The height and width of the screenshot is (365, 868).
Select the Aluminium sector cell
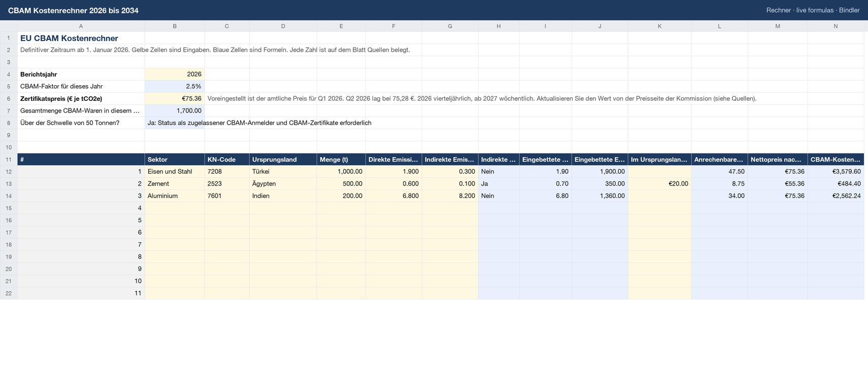[175, 196]
